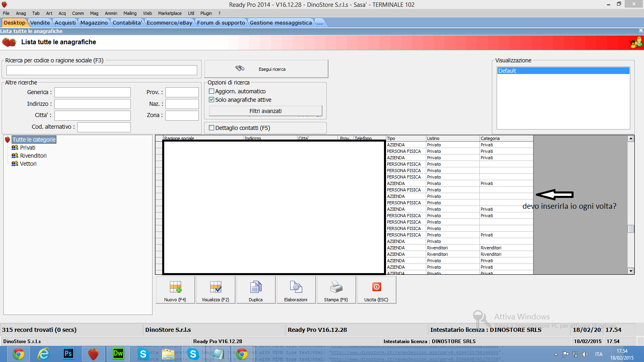Switch to the Desktop tab

point(14,23)
